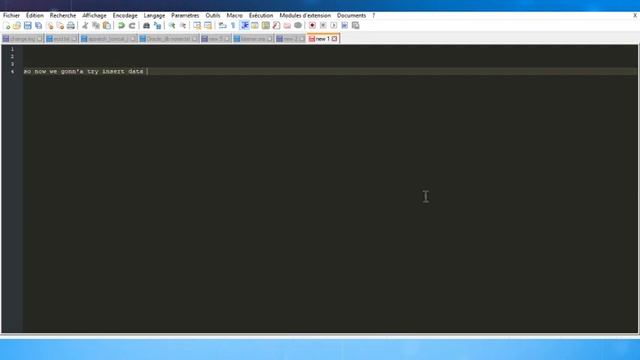The height and width of the screenshot is (360, 640).
Task: Open the ? help menu
Action: point(373,16)
